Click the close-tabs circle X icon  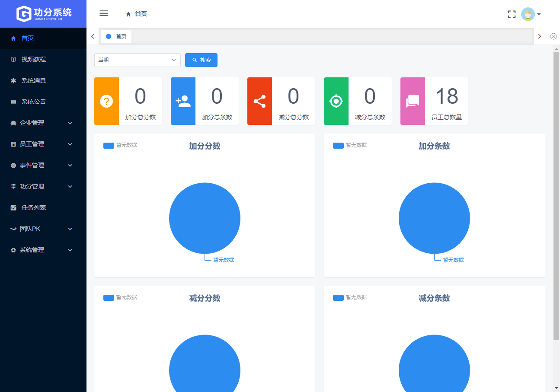tap(554, 36)
